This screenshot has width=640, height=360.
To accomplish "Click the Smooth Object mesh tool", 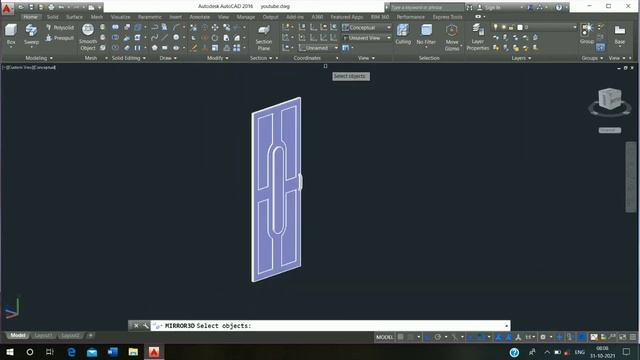I will [x=88, y=37].
